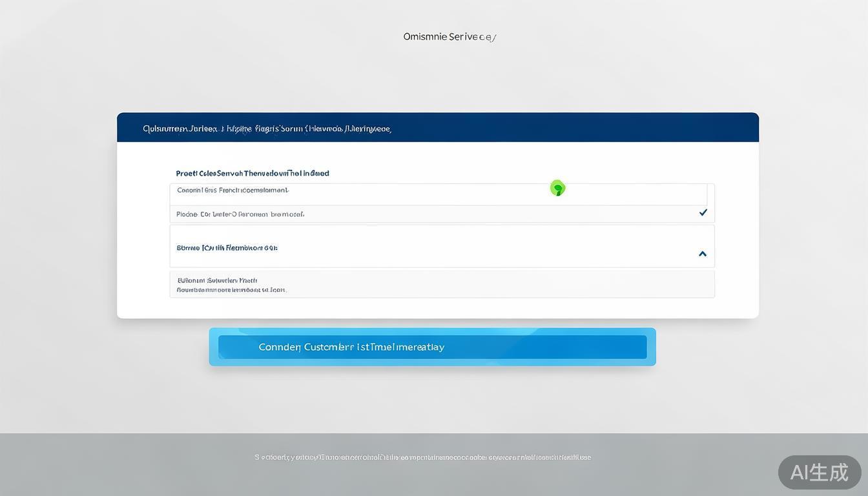Click the second line under Eulionant Sotuwrlen
Image resolution: width=868 pixels, height=496 pixels.
point(231,290)
